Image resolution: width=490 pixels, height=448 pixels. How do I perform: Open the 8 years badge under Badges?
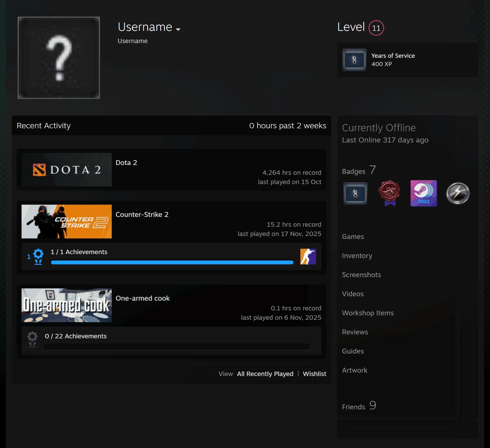355,194
